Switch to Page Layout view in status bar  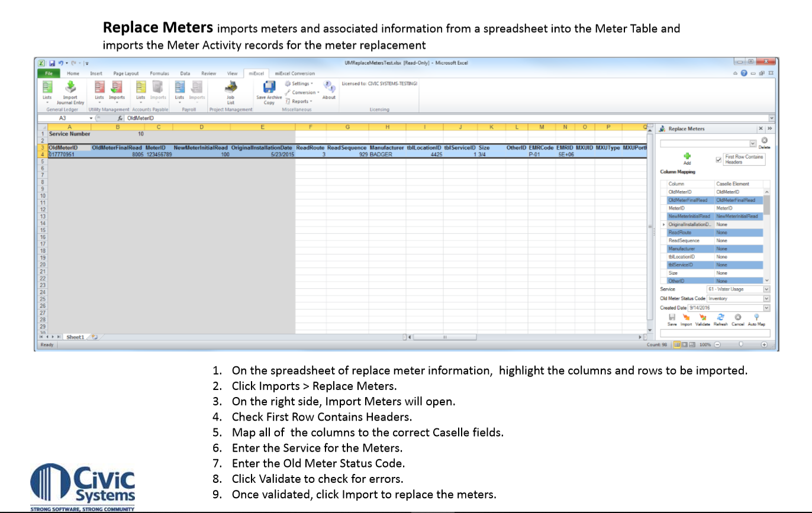click(x=685, y=344)
